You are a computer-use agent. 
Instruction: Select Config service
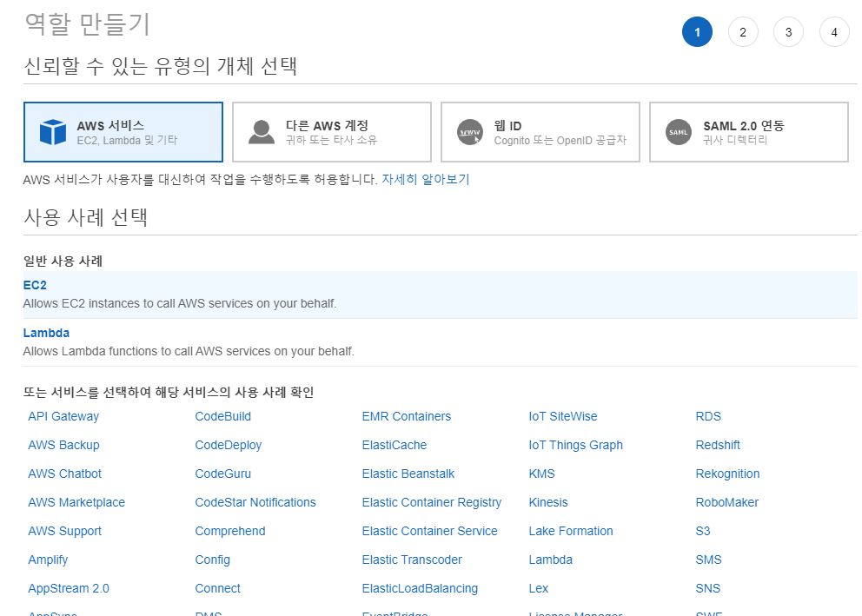click(x=212, y=560)
